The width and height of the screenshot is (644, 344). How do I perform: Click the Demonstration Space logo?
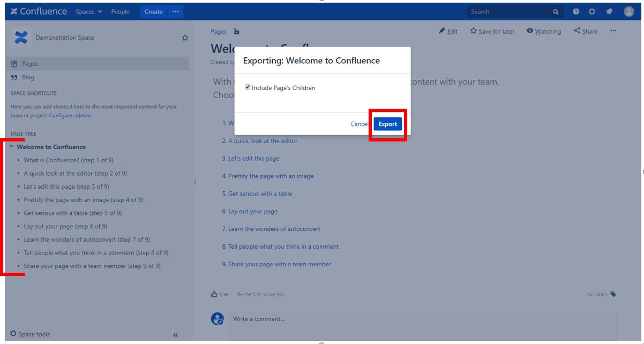click(20, 38)
